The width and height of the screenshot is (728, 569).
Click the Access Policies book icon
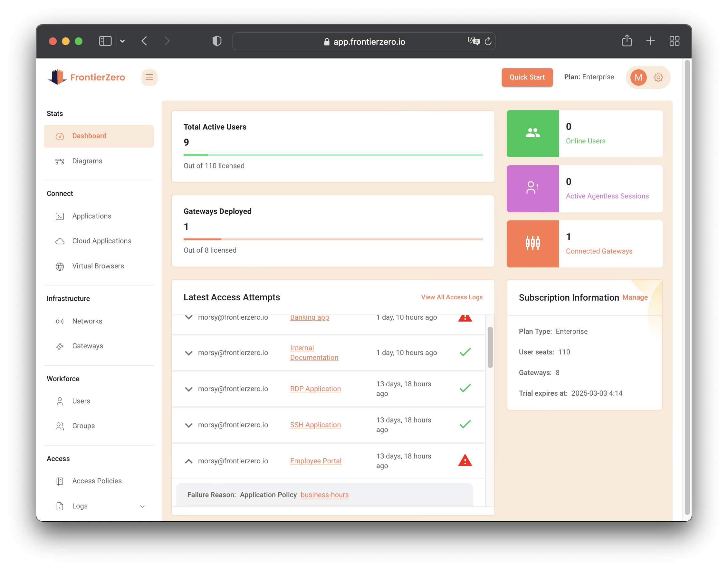point(60,481)
